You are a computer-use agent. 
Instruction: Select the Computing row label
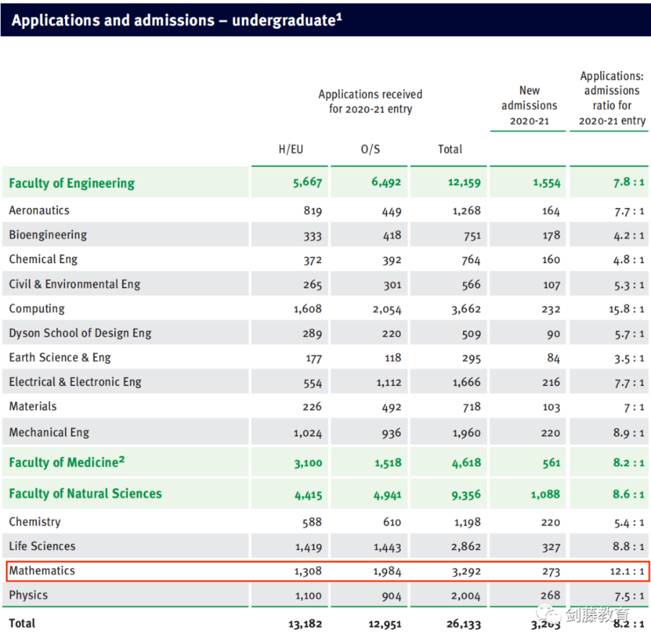(x=37, y=309)
